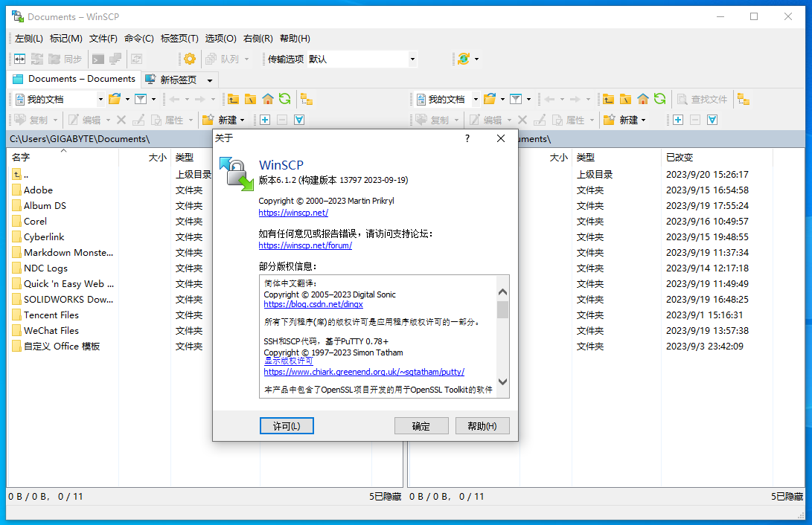The height and width of the screenshot is (525, 812).
Task: Click the compare directories icon in main toolbar
Action: point(20,59)
